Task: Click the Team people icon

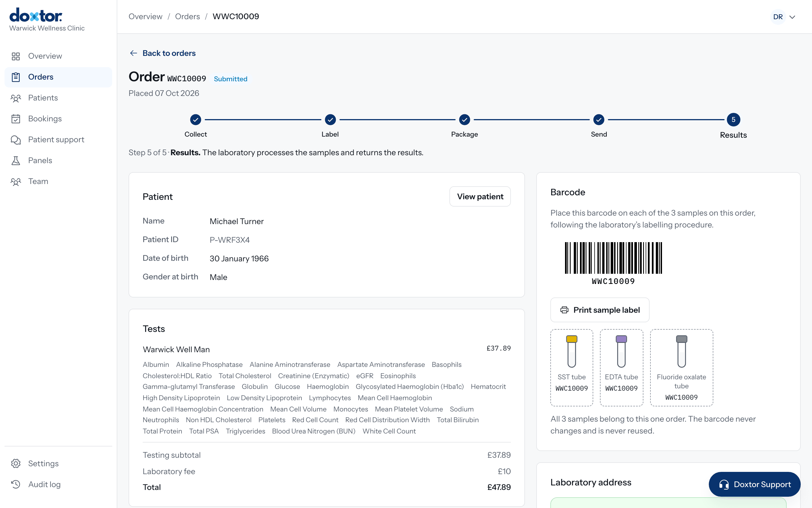Action: [x=16, y=181]
